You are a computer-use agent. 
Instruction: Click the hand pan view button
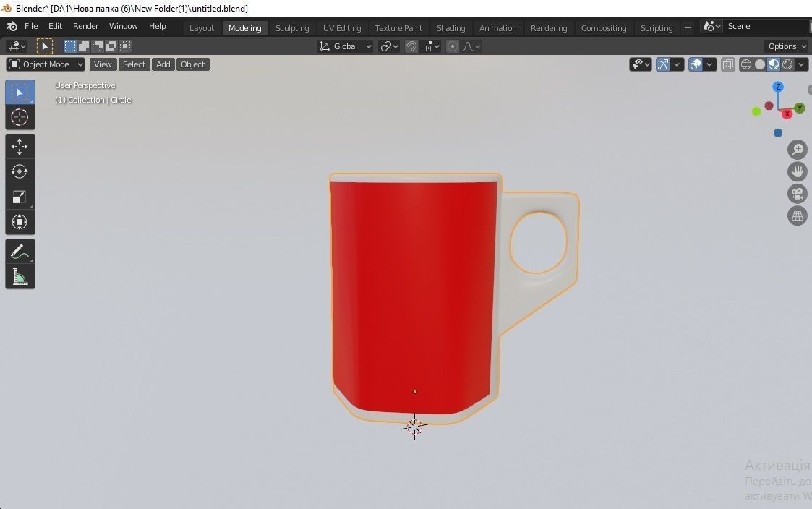coord(798,171)
